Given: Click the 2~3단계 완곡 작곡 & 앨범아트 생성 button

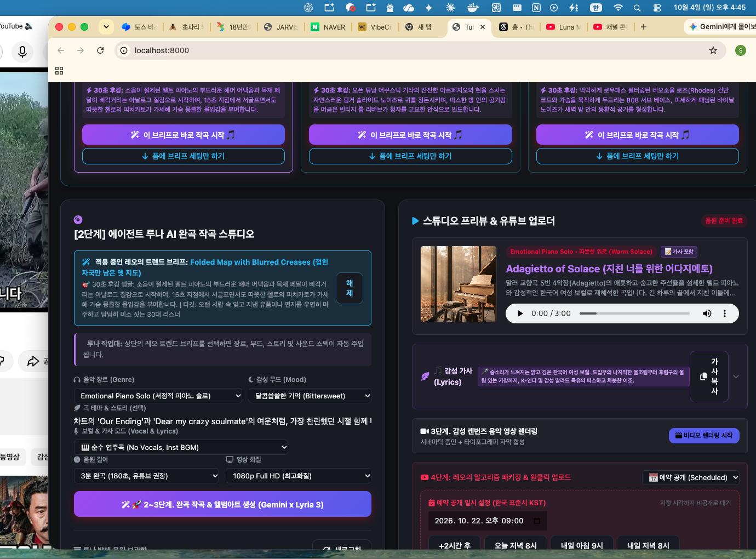Looking at the screenshot, I should [x=222, y=504].
